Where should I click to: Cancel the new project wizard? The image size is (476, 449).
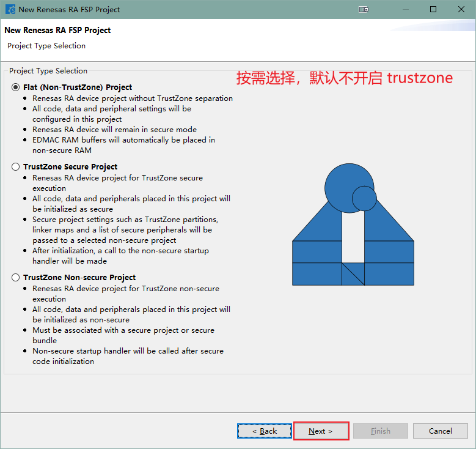[440, 431]
